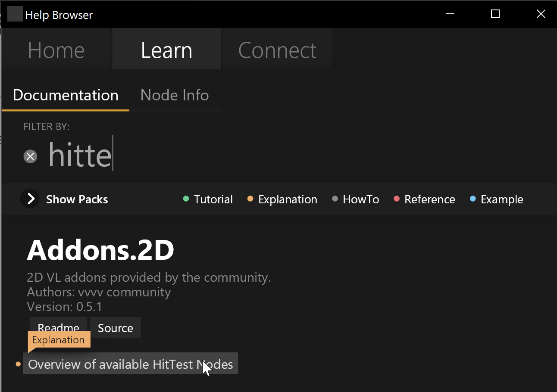Clear the filter text with X icon
Viewport: 557px width, 392px height.
point(30,156)
